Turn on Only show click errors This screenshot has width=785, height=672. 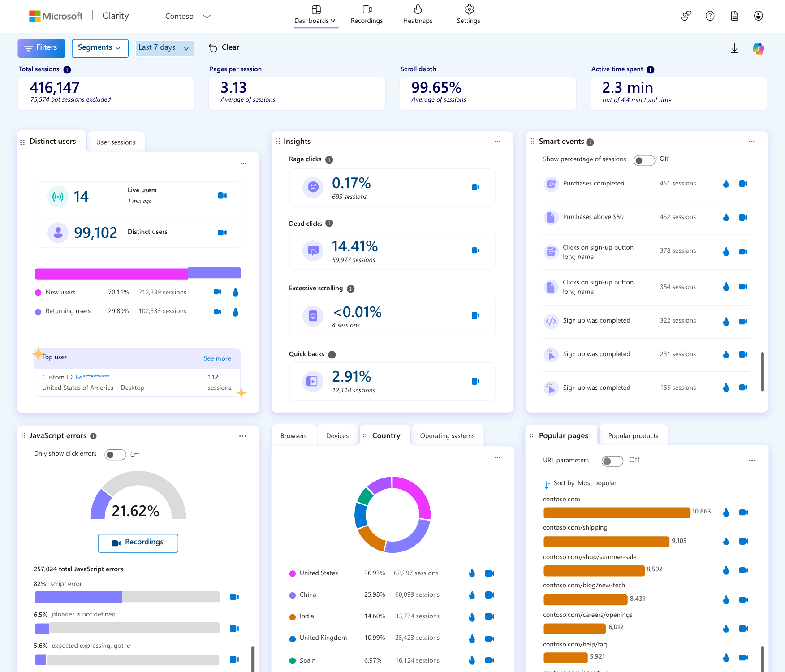pos(115,455)
